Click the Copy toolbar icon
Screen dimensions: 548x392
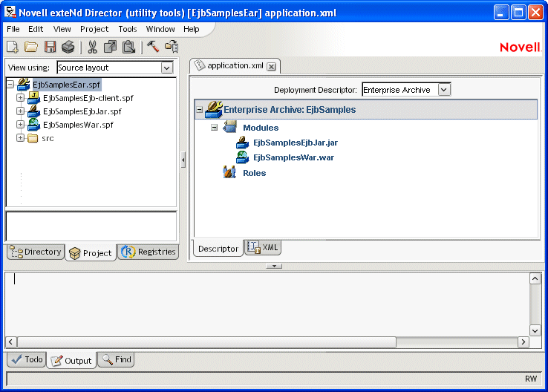click(x=111, y=47)
